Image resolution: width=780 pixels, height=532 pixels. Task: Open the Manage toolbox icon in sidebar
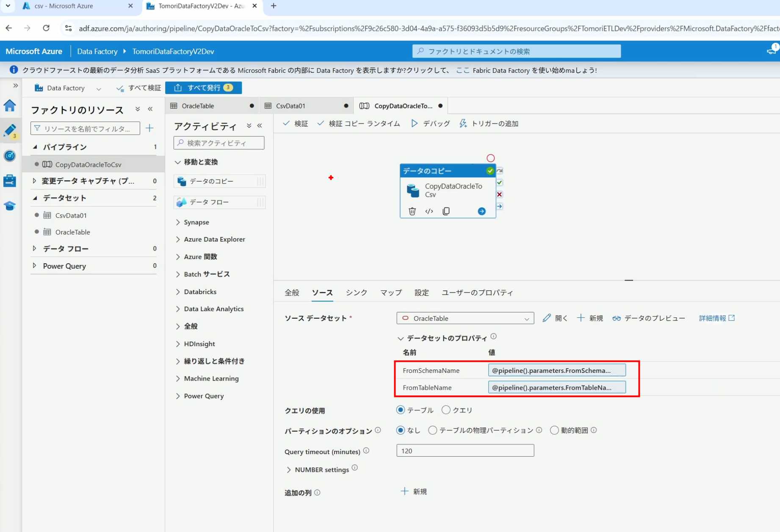click(x=10, y=181)
